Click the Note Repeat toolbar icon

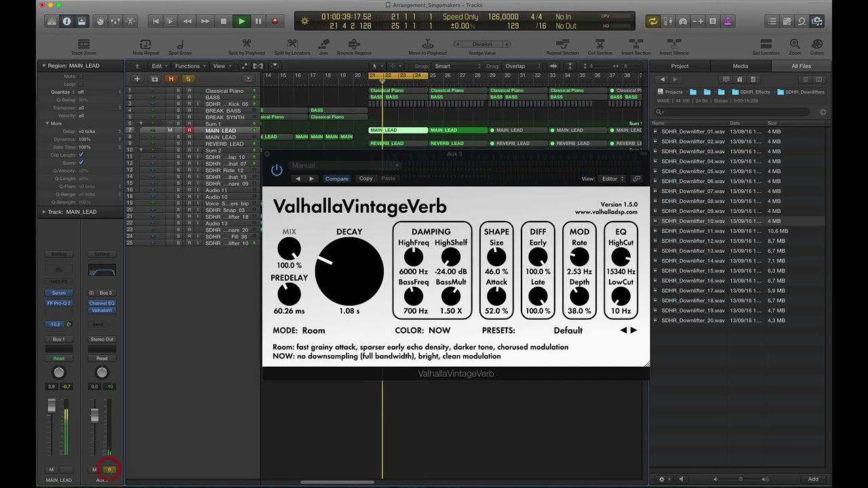coord(146,45)
